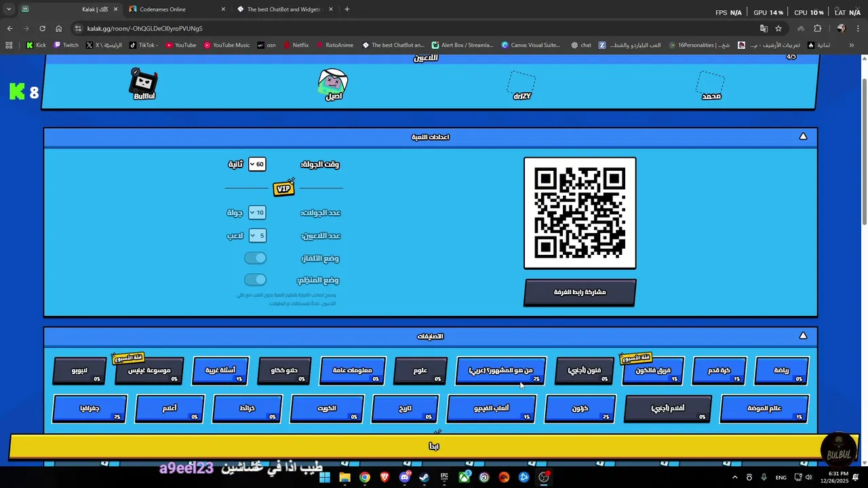
Task: Open the round time 60 seconds dropdown
Action: (257, 164)
